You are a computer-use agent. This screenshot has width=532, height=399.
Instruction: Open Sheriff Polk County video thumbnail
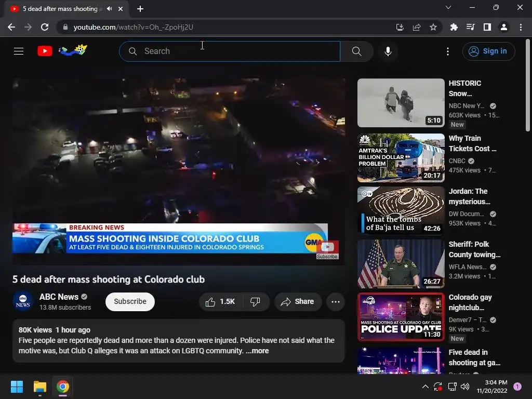point(401,264)
